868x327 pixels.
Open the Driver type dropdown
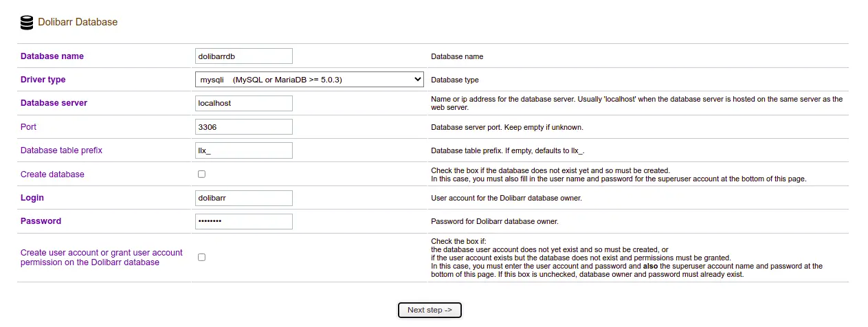tap(310, 80)
